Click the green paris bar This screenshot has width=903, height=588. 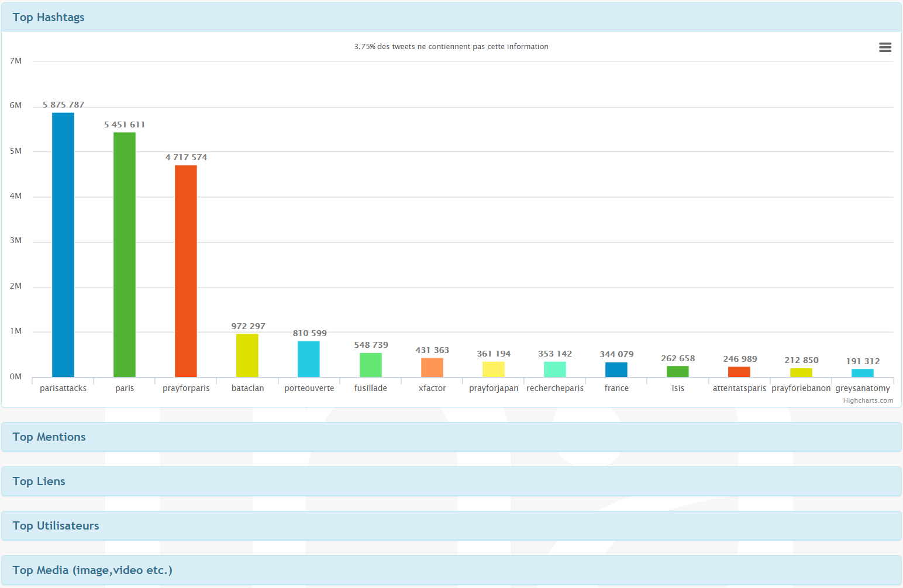(x=125, y=255)
